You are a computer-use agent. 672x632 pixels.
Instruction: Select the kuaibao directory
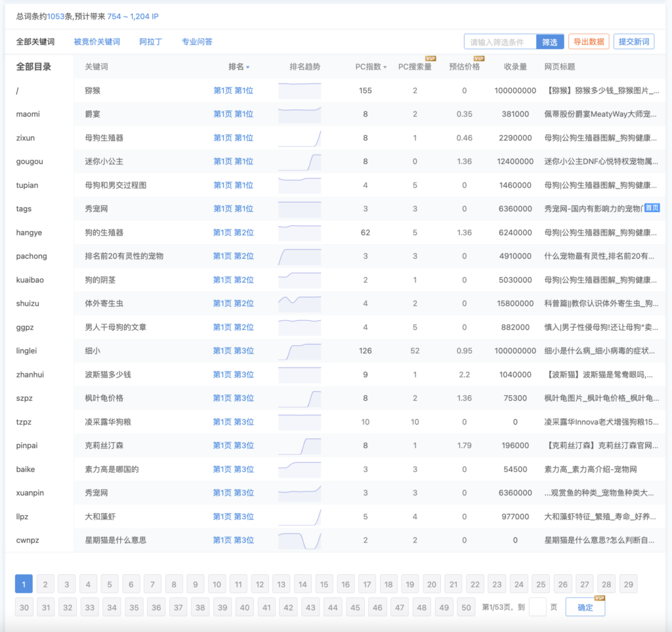pos(30,280)
